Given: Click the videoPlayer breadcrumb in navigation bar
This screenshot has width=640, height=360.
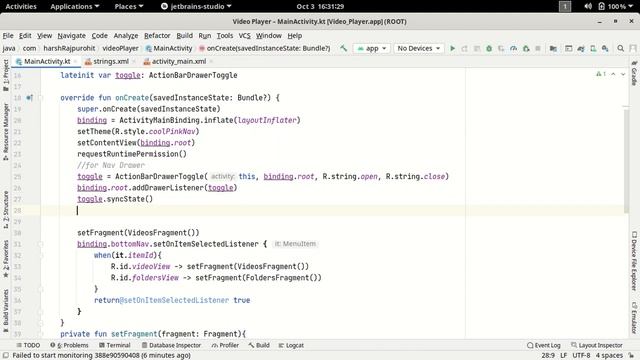Looking at the screenshot, I should (120, 48).
